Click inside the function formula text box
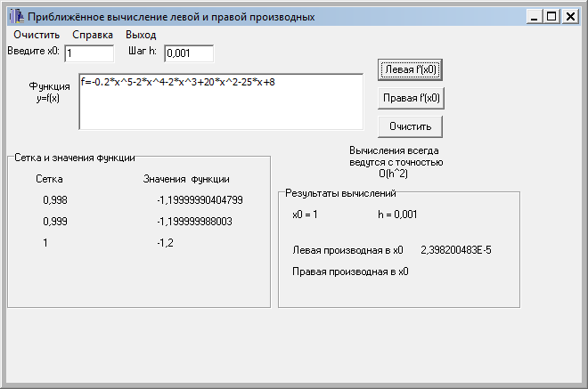This screenshot has width=588, height=389. pos(221,101)
